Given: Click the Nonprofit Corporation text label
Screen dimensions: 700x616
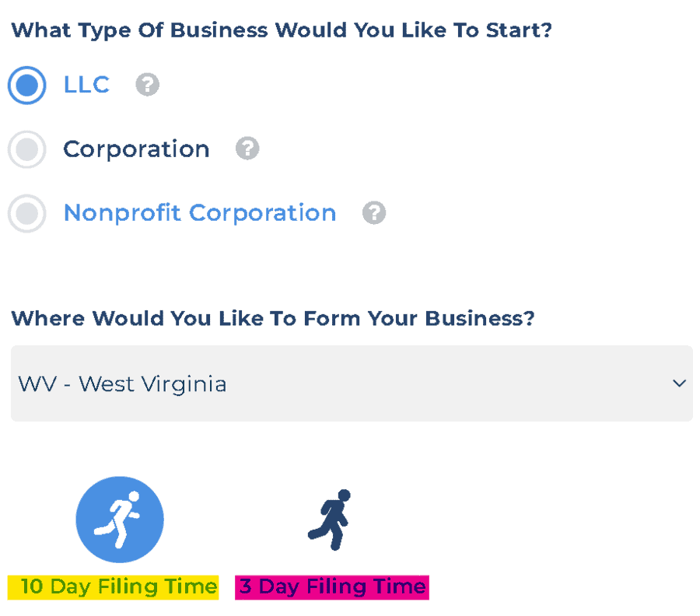Looking at the screenshot, I should [200, 213].
